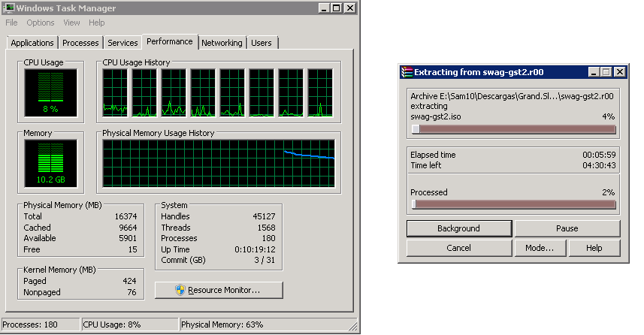Switch to the Networking tab
This screenshot has width=644, height=335.
(x=222, y=43)
